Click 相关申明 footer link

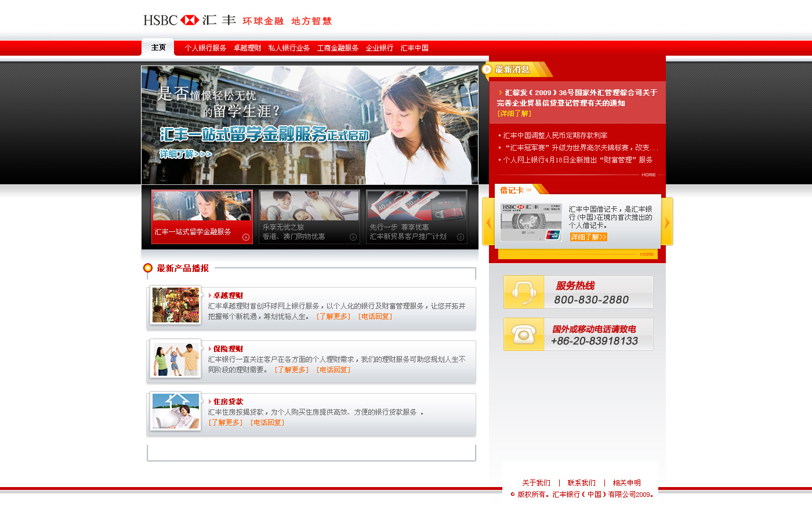626,483
